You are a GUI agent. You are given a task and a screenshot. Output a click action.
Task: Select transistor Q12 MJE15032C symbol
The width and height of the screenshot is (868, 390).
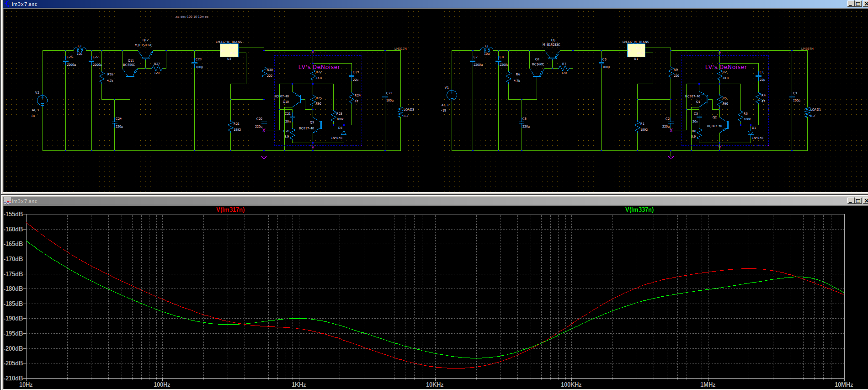(x=146, y=55)
